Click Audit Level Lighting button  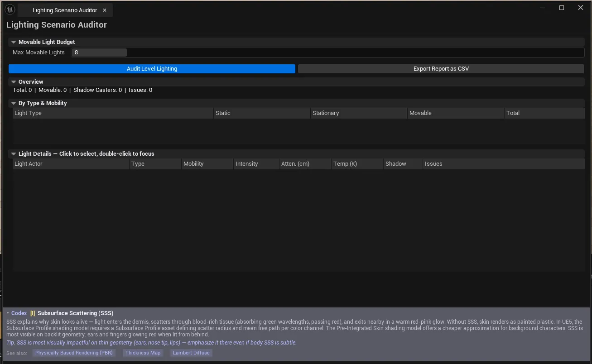[152, 69]
